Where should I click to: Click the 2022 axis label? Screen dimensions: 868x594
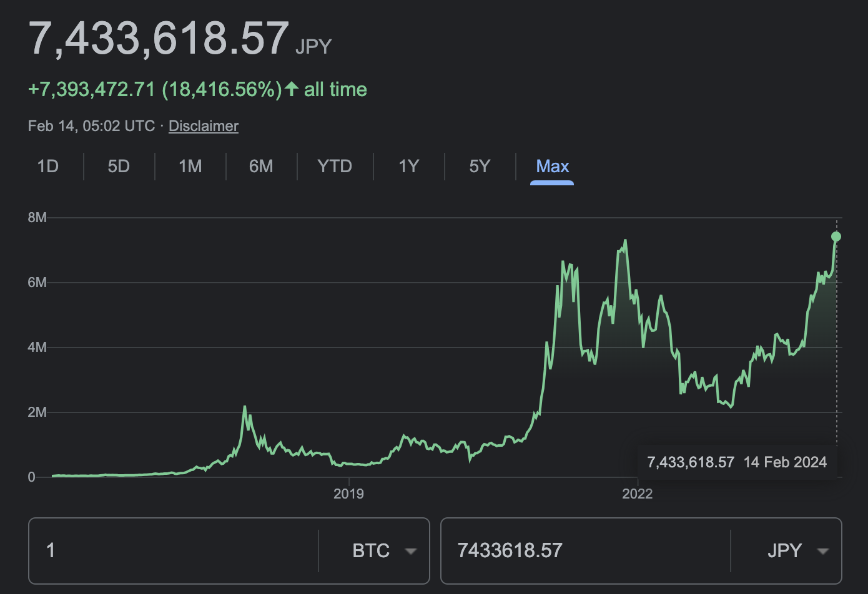(637, 494)
